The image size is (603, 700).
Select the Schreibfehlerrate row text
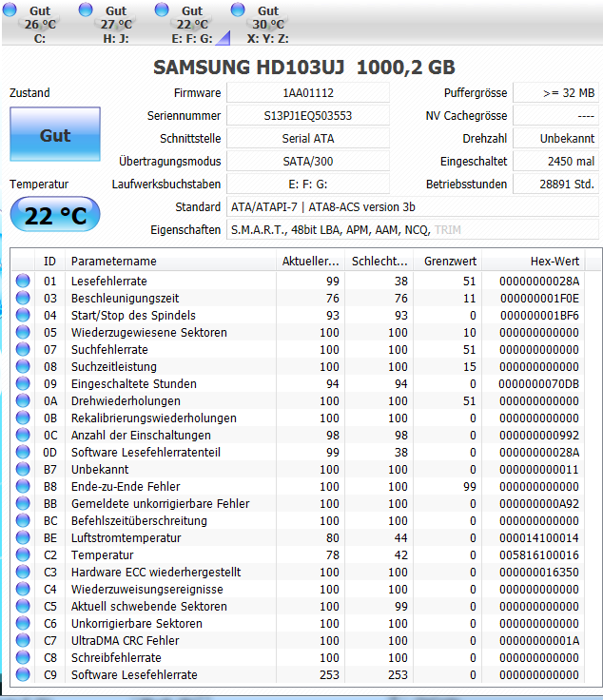tap(116, 657)
